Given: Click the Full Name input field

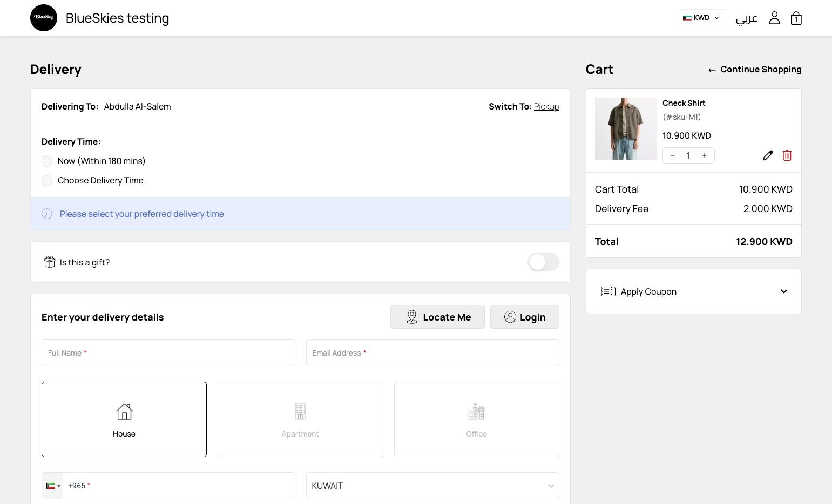Looking at the screenshot, I should [168, 353].
